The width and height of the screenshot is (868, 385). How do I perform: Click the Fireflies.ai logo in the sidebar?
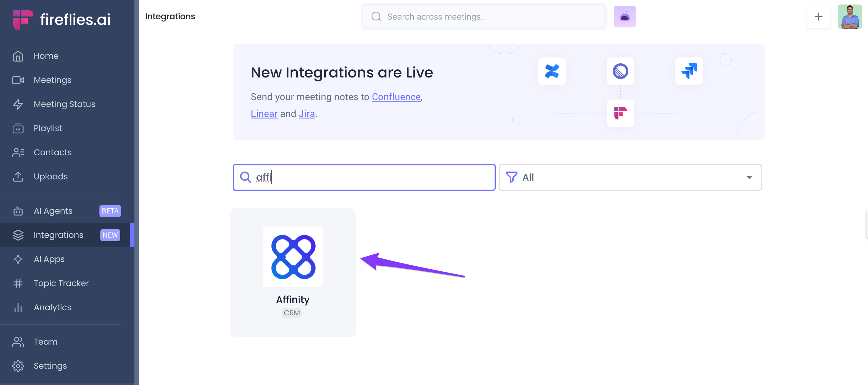[62, 19]
